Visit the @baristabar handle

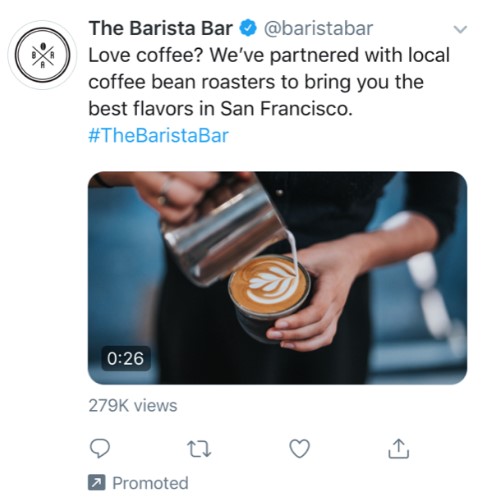[318, 28]
